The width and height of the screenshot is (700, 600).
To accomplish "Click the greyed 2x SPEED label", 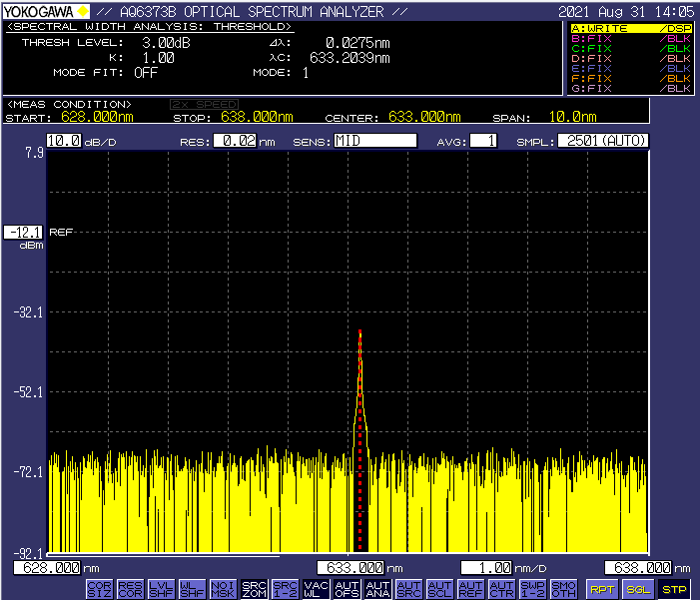I will 205,105.
